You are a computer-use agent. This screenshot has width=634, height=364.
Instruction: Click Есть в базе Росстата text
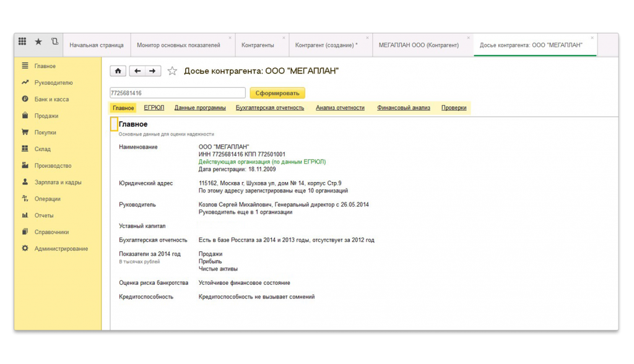point(286,240)
